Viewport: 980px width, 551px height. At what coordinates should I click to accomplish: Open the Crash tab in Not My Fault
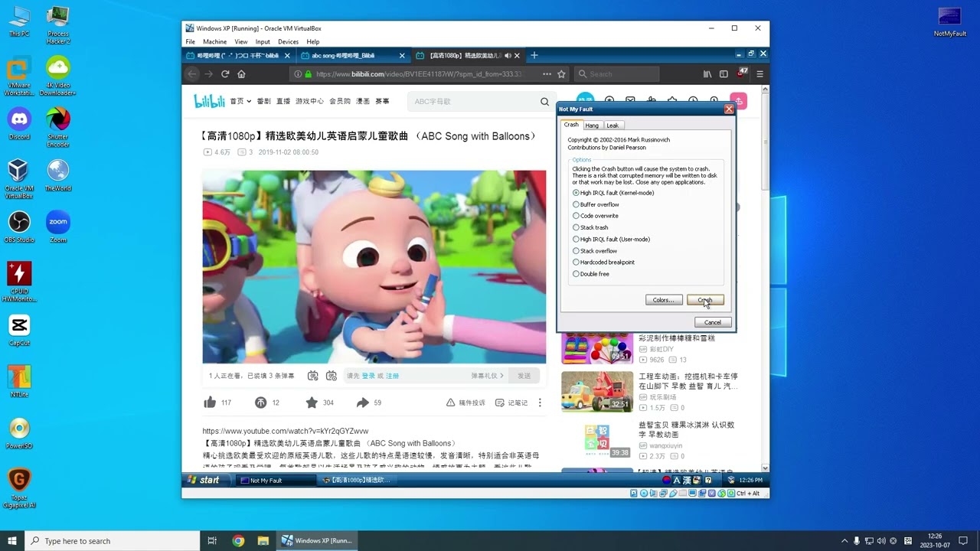coord(571,125)
